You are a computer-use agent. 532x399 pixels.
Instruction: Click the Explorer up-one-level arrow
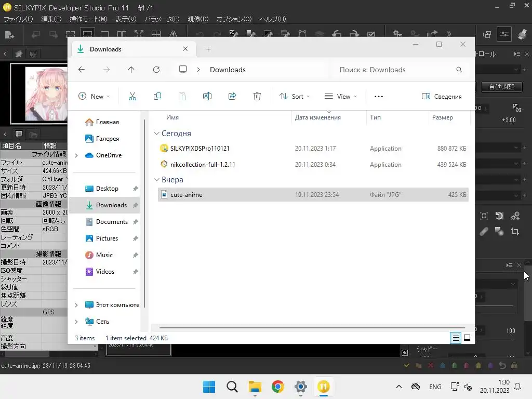[131, 70]
